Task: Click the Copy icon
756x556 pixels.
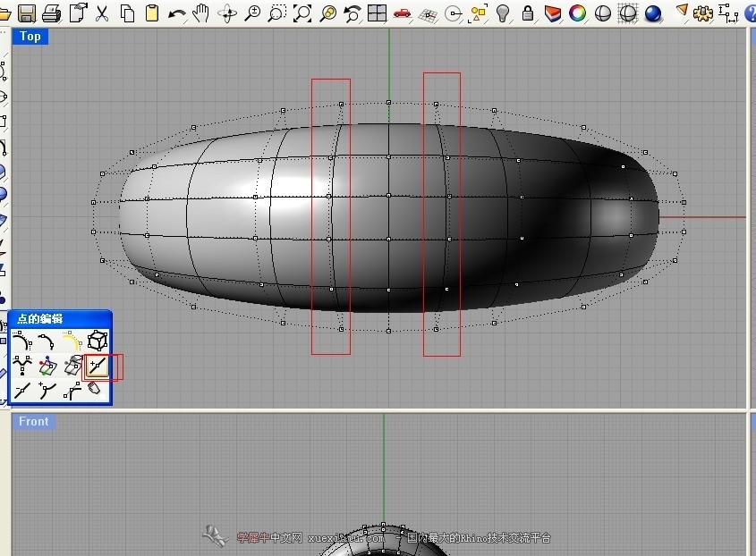Action: pos(127,13)
